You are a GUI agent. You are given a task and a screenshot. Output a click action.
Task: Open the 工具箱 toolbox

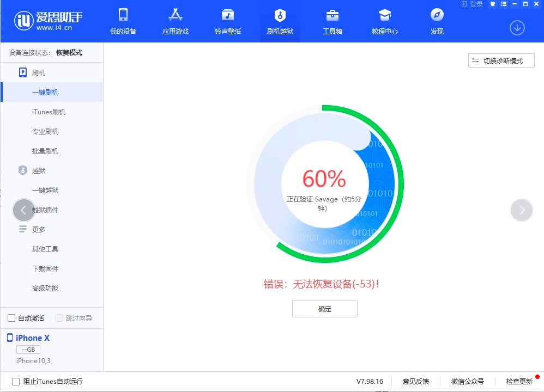tap(332, 22)
